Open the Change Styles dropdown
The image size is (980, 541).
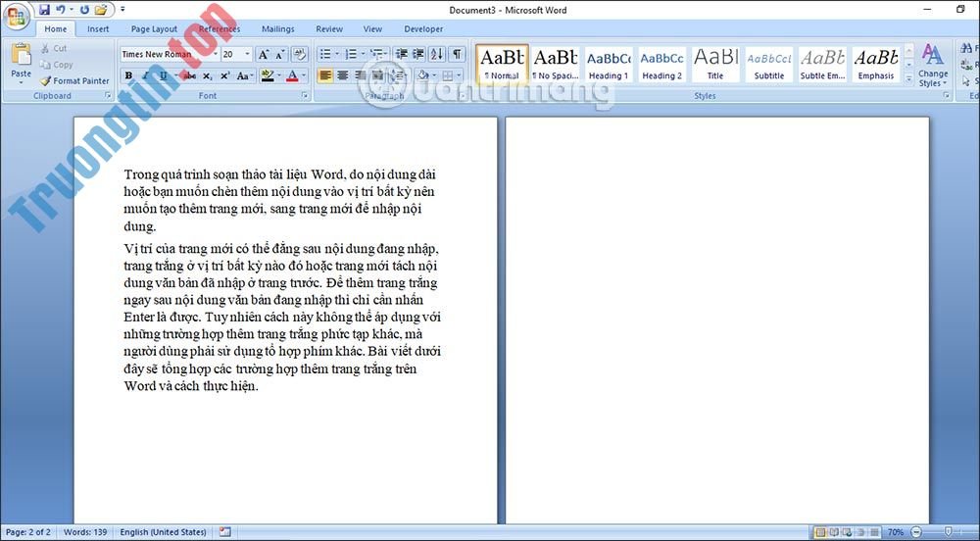click(933, 65)
